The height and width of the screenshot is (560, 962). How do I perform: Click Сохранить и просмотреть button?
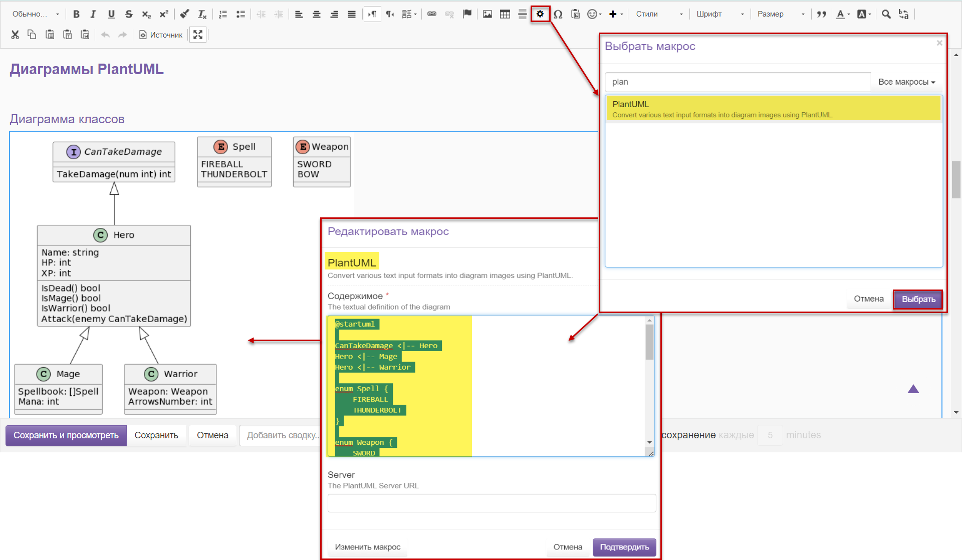[66, 435]
